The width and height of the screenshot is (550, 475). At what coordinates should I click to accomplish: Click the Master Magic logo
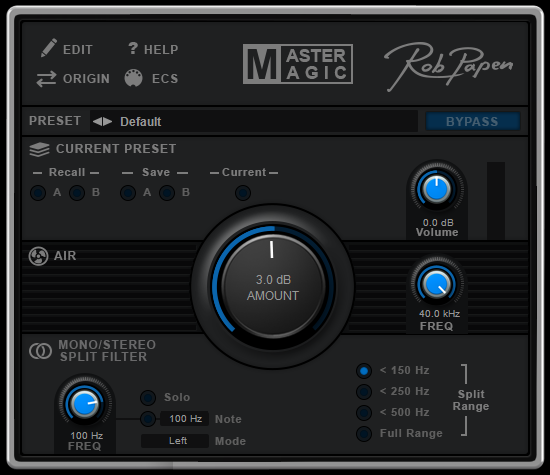click(298, 64)
